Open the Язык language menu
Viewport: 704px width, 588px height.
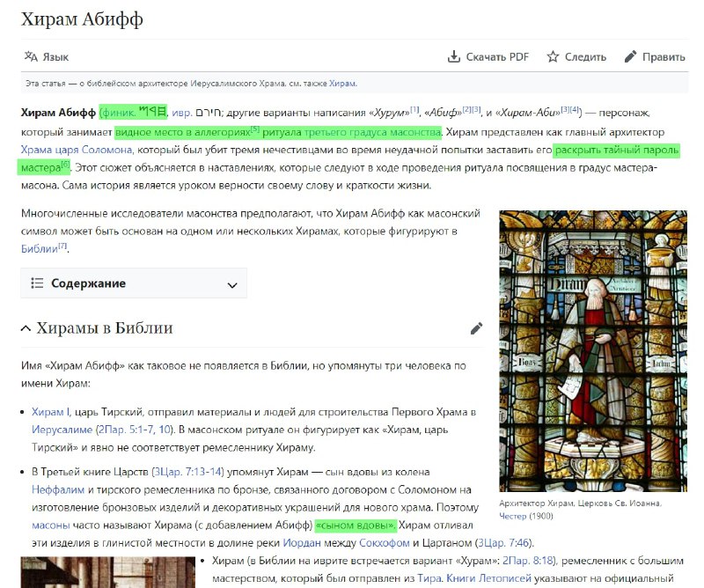[47, 56]
